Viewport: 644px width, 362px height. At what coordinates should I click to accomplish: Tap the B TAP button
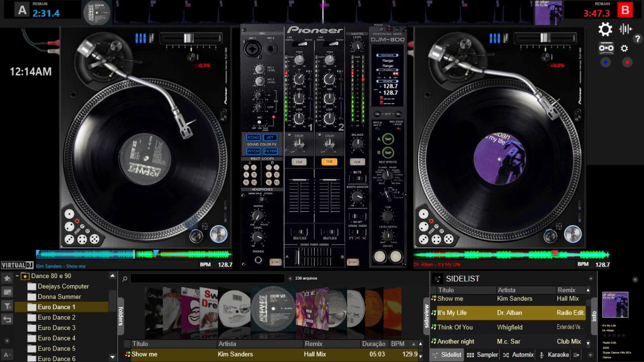coord(387,152)
